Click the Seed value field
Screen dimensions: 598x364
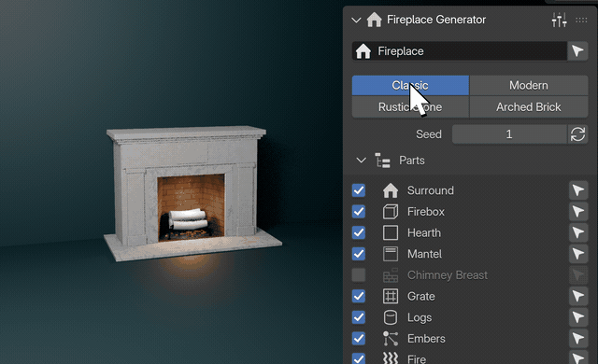509,134
